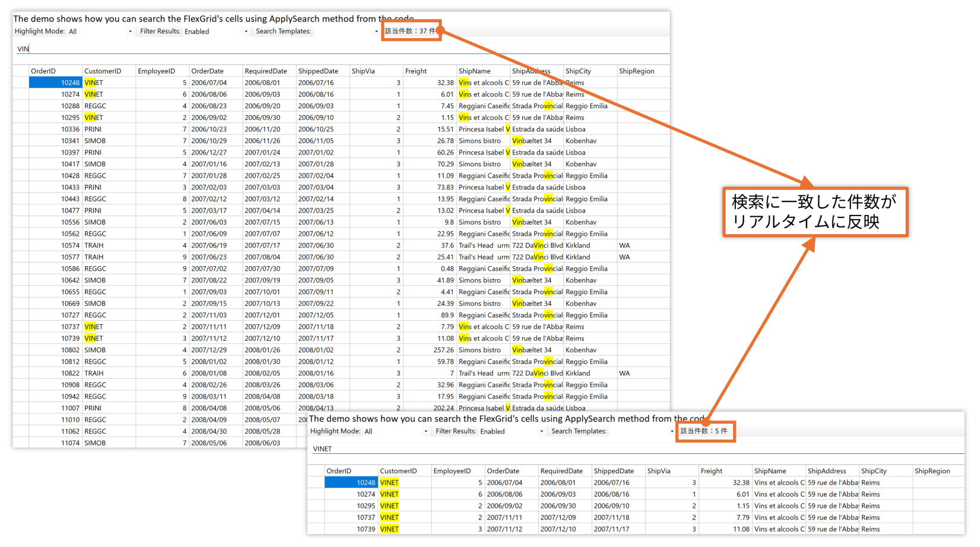Open Search Templates dropdown in the 5-result window
980x547 pixels.
click(x=641, y=432)
